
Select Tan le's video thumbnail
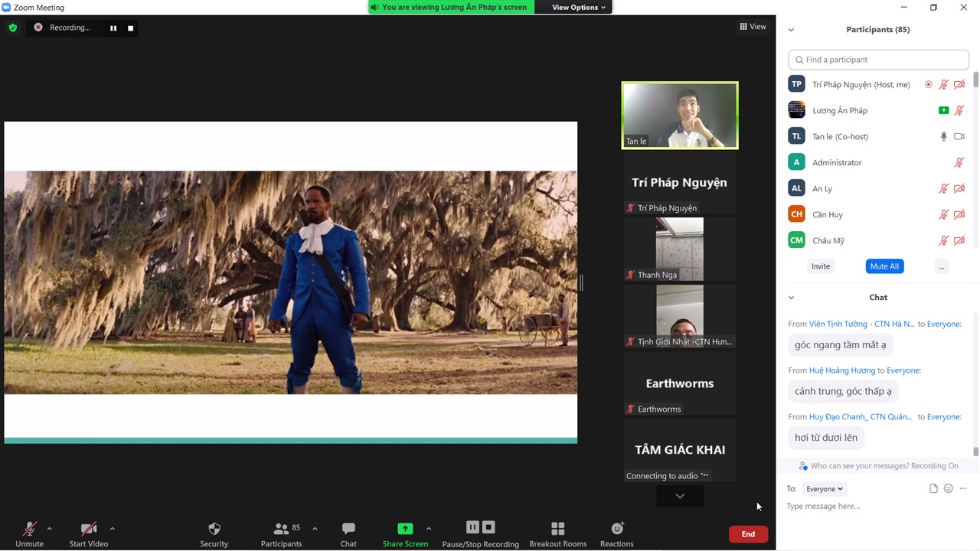click(x=680, y=116)
